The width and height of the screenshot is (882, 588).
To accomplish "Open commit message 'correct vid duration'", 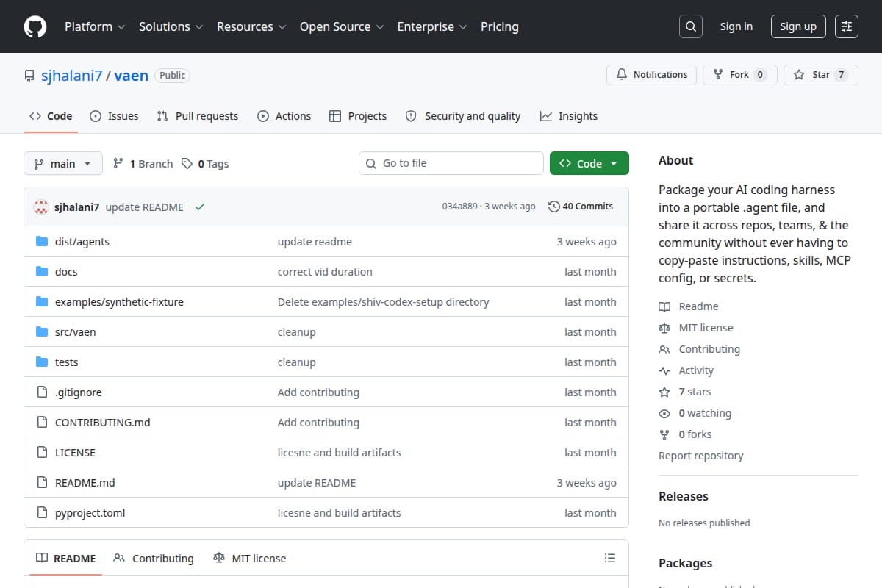I will click(325, 272).
